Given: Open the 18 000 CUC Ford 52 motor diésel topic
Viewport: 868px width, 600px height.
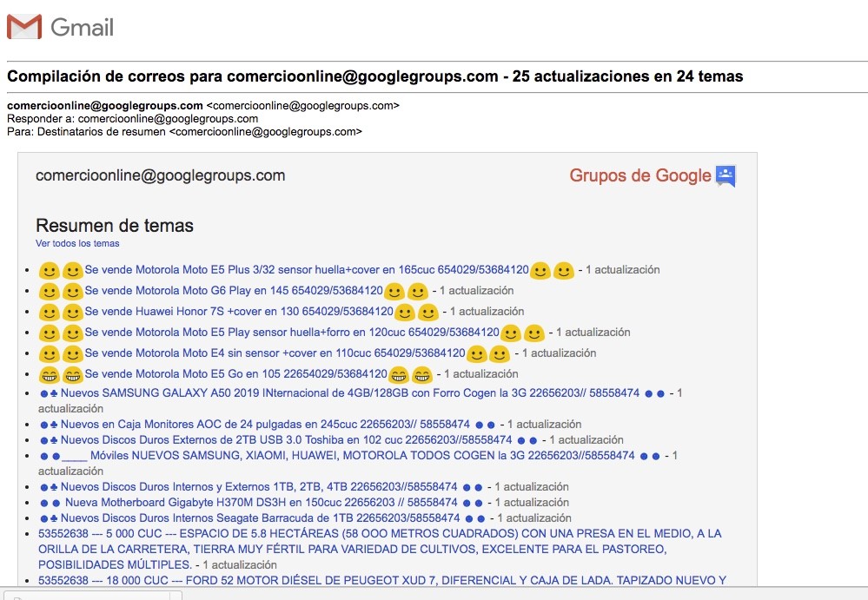Looking at the screenshot, I should coord(382,581).
